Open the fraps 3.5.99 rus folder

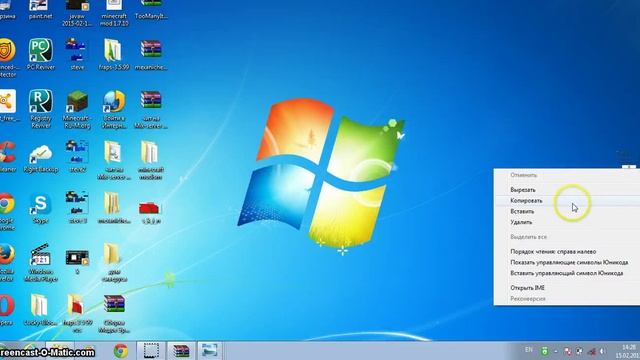(77, 313)
